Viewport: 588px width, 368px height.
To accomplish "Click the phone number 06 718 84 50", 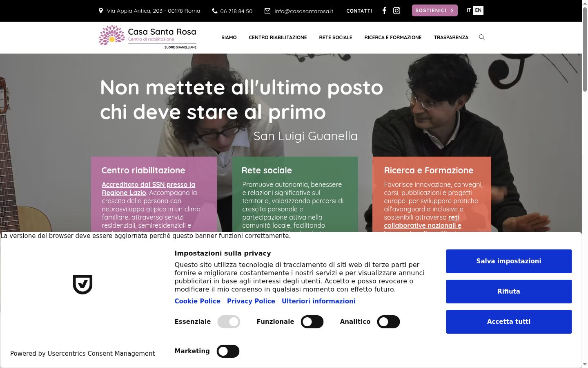I will pyautogui.click(x=236, y=11).
